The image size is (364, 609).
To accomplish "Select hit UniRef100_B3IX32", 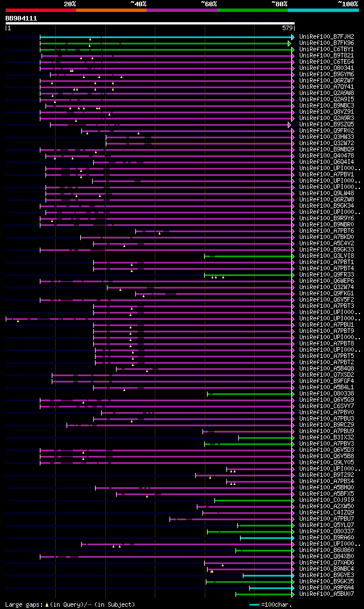I will coord(326,437).
